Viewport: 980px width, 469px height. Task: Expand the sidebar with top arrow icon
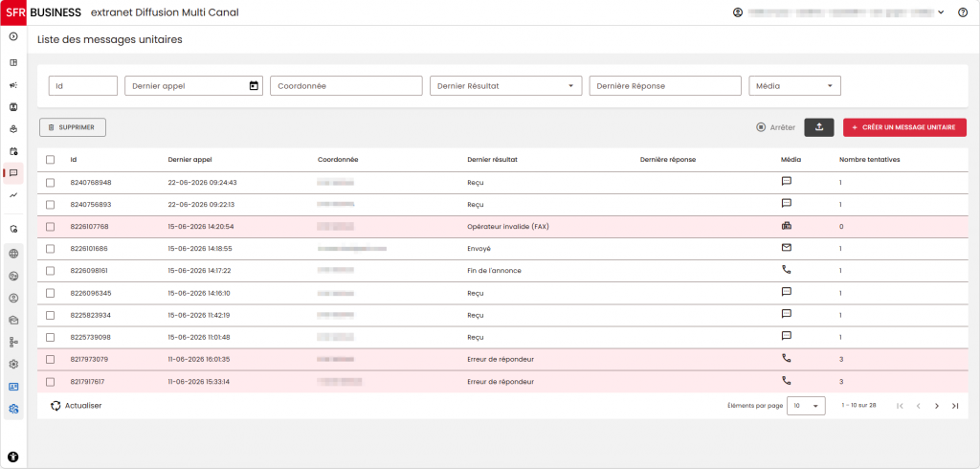[x=13, y=37]
